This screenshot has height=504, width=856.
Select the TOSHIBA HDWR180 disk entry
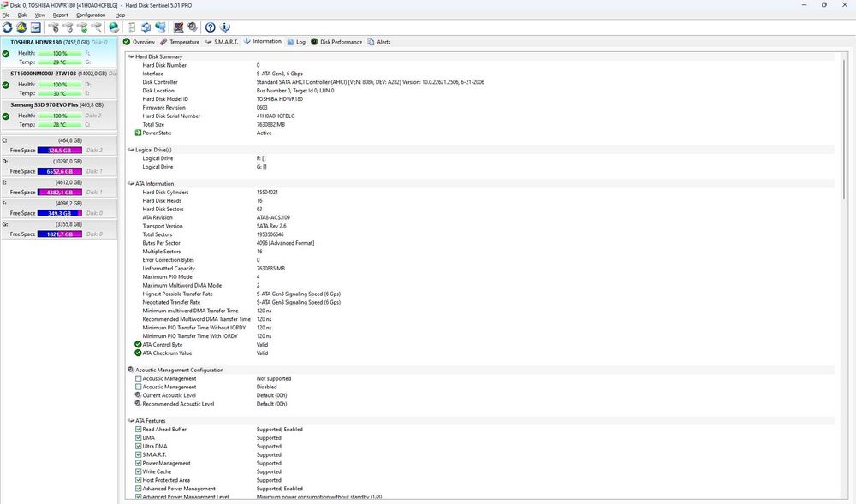(59, 52)
